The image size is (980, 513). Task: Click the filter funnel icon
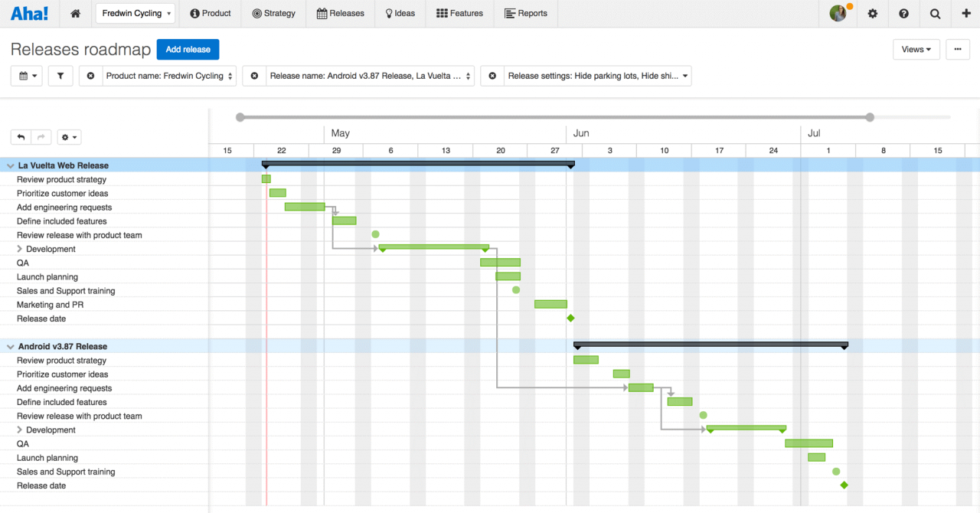click(x=60, y=76)
